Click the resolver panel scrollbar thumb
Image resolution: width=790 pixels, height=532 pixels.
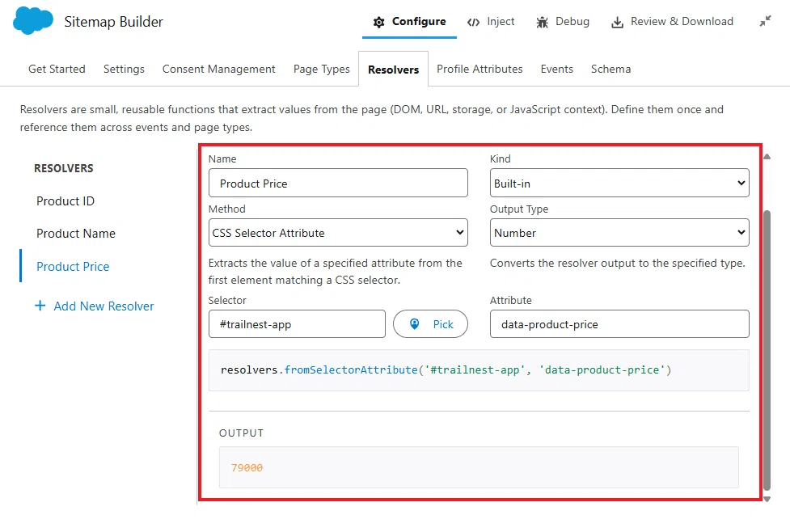tap(767, 350)
